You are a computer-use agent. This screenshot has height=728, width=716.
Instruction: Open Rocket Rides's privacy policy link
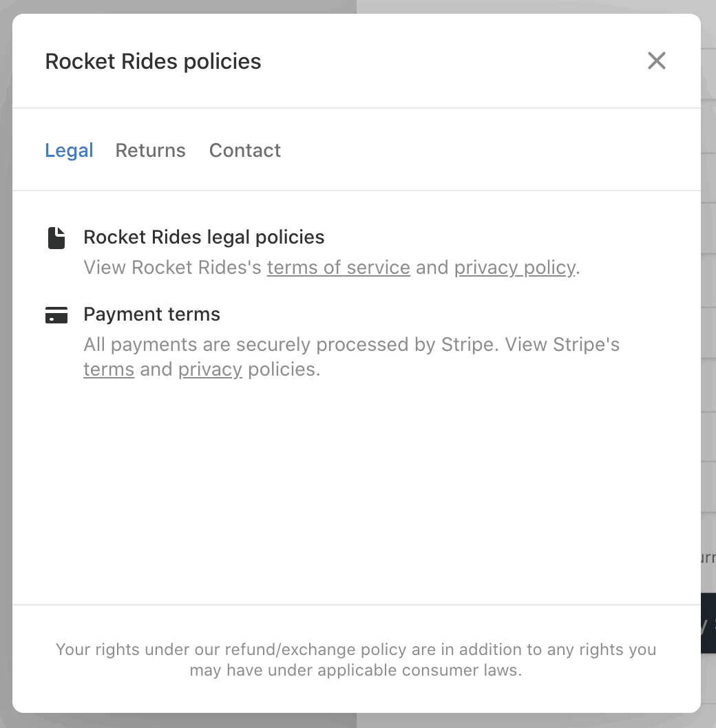coord(514,267)
